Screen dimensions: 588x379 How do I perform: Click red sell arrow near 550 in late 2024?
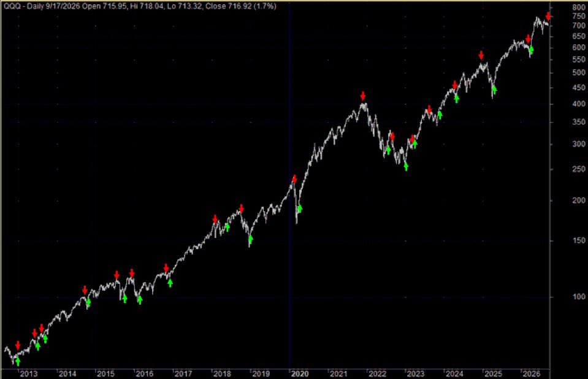[x=481, y=55]
